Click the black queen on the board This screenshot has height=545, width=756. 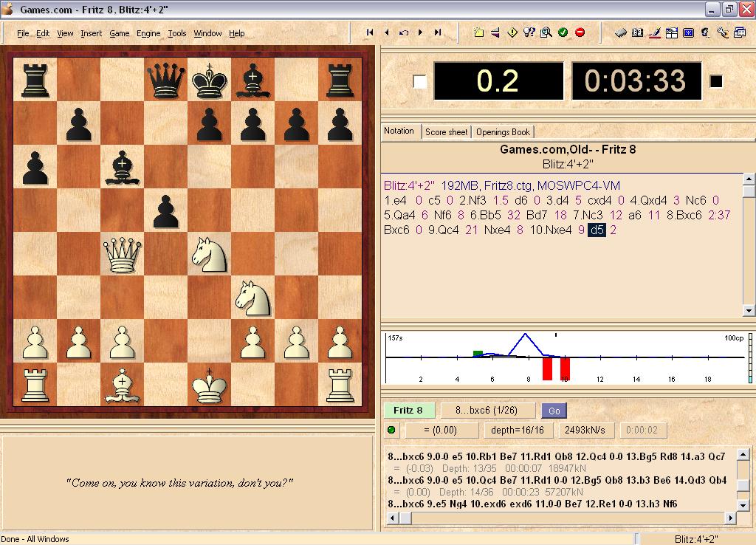166,80
